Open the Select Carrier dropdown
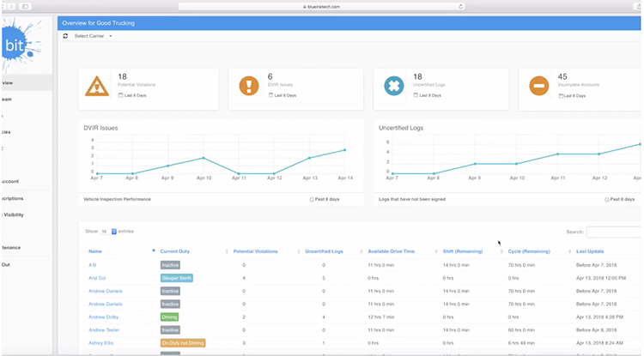The image size is (644, 356). pos(93,36)
